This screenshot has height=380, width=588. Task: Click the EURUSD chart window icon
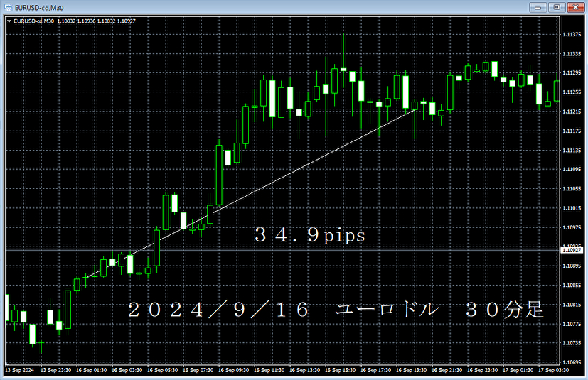[x=9, y=8]
